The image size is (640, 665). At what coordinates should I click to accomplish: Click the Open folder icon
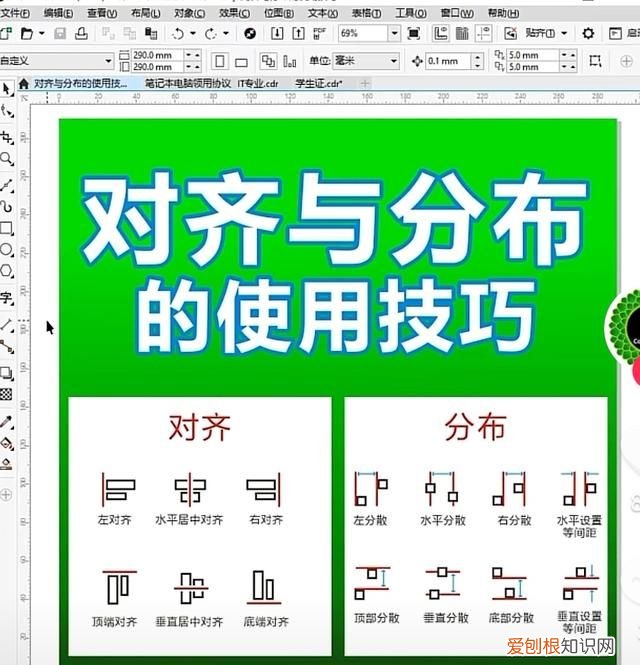tap(27, 33)
